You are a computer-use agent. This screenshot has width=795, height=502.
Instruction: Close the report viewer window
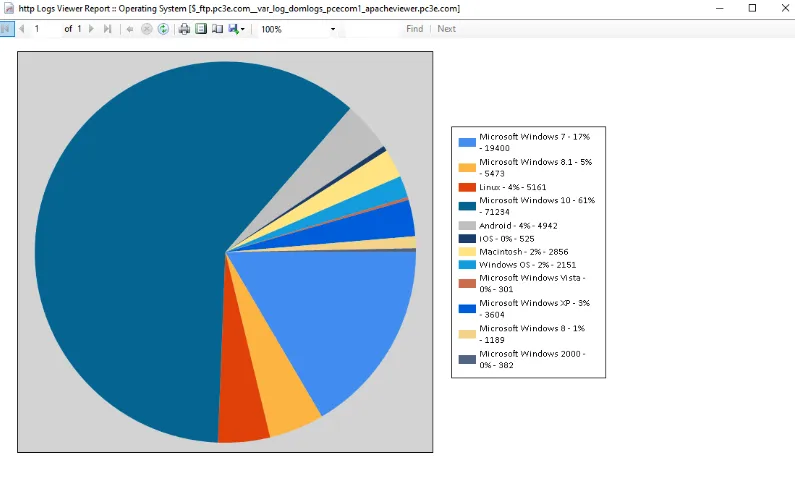click(x=785, y=8)
